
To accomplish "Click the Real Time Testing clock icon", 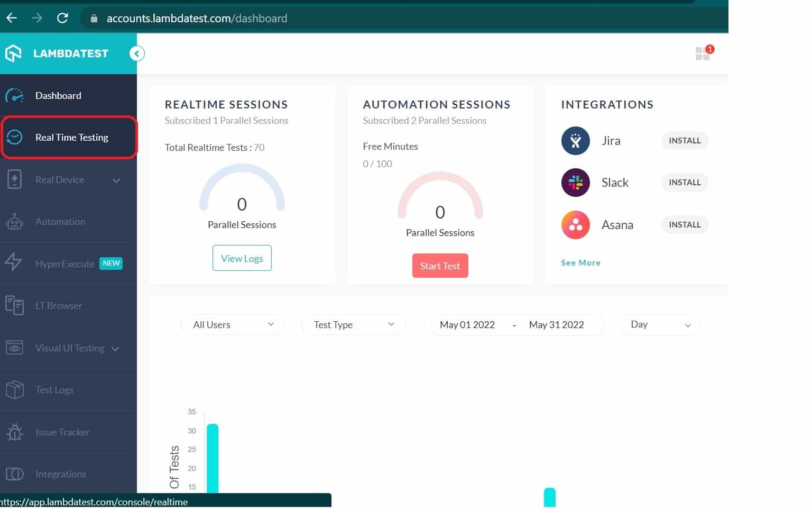I will pos(14,137).
